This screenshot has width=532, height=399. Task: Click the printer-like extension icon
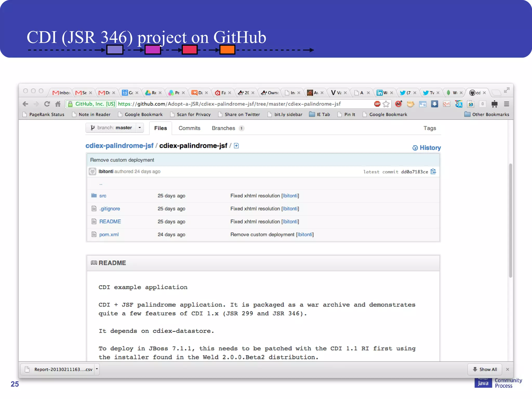click(494, 104)
